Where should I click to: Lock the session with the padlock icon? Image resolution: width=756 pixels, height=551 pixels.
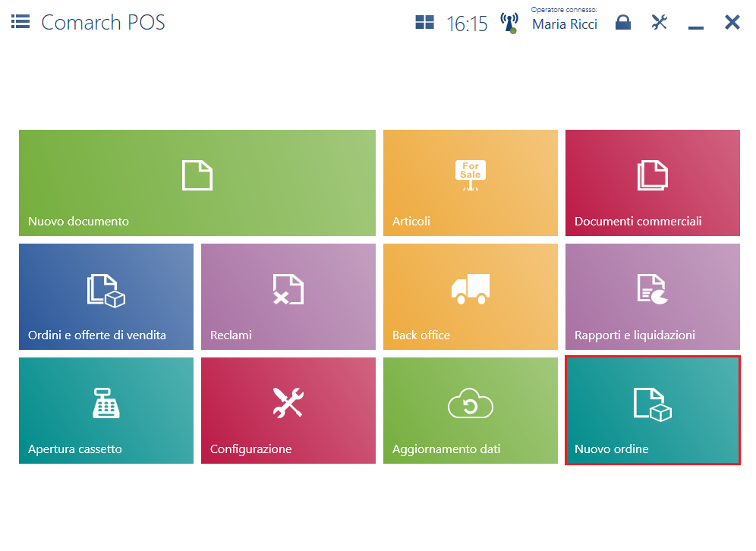coord(623,23)
